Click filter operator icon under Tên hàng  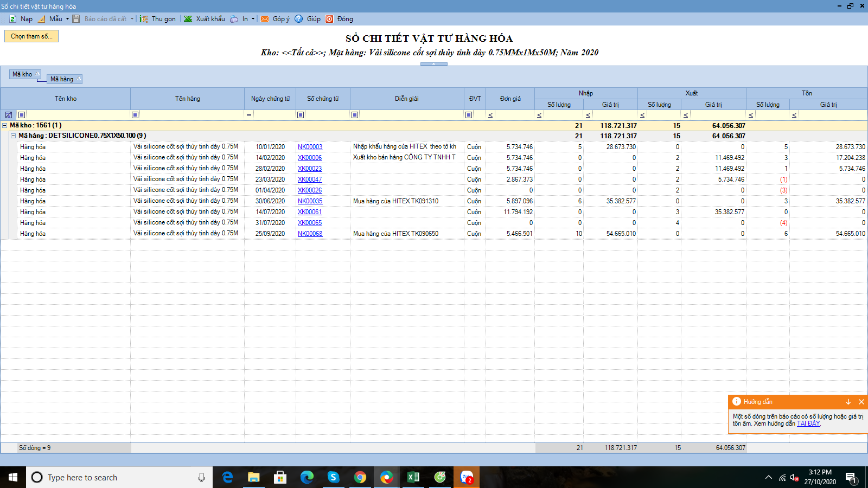[135, 115]
